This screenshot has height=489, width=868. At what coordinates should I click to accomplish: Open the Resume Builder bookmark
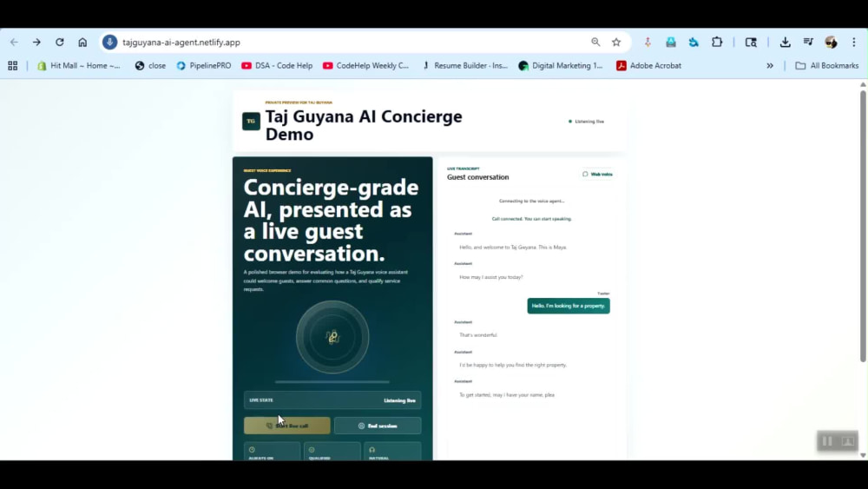click(x=465, y=65)
